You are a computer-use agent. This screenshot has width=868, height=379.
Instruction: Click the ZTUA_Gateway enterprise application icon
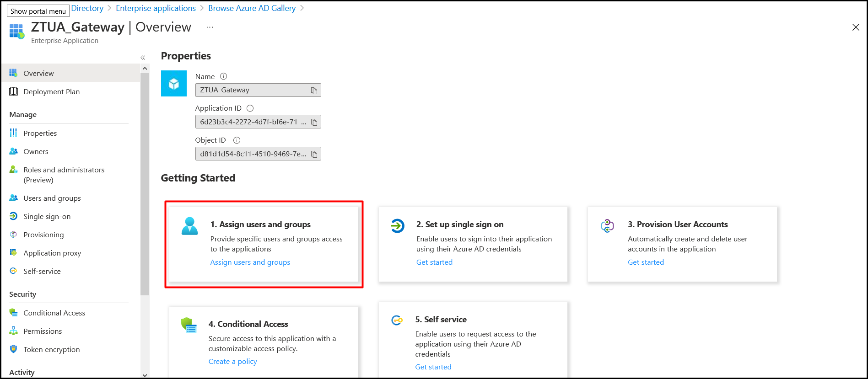pos(16,32)
